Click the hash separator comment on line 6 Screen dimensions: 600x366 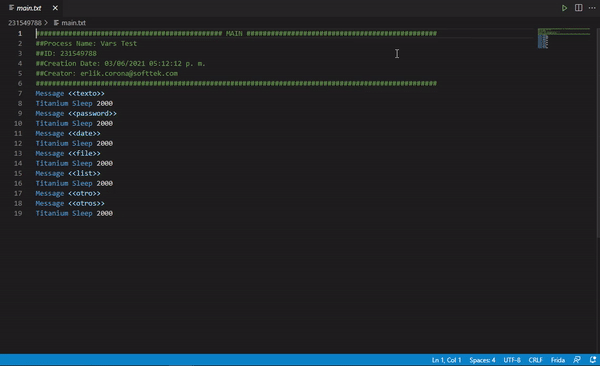236,83
